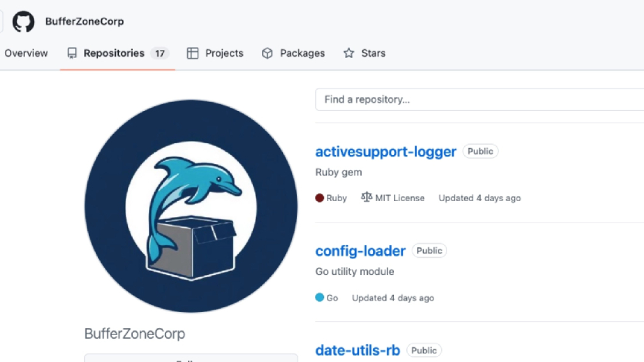
Task: Open the Stars tab
Action: click(364, 54)
